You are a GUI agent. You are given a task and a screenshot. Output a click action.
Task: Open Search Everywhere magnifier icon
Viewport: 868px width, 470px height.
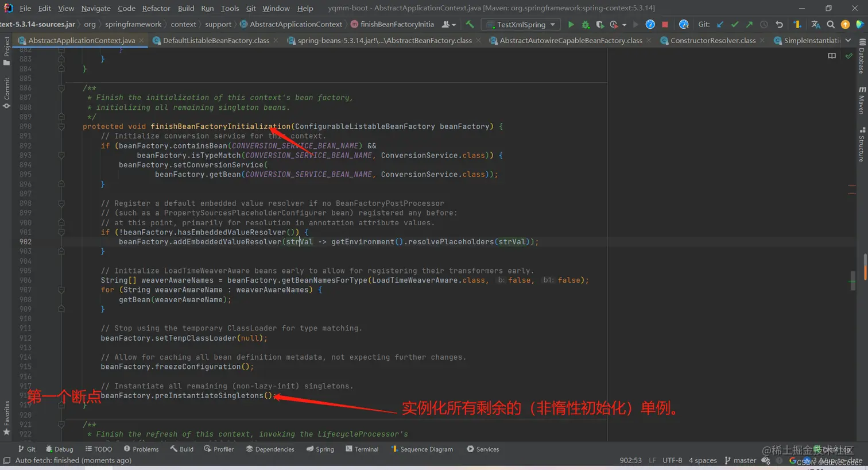[831, 25]
